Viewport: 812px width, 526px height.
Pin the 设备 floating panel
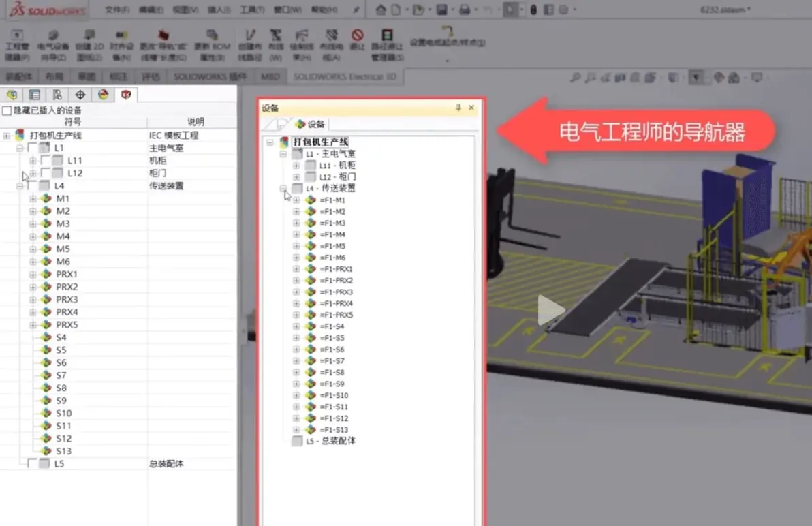[458, 108]
